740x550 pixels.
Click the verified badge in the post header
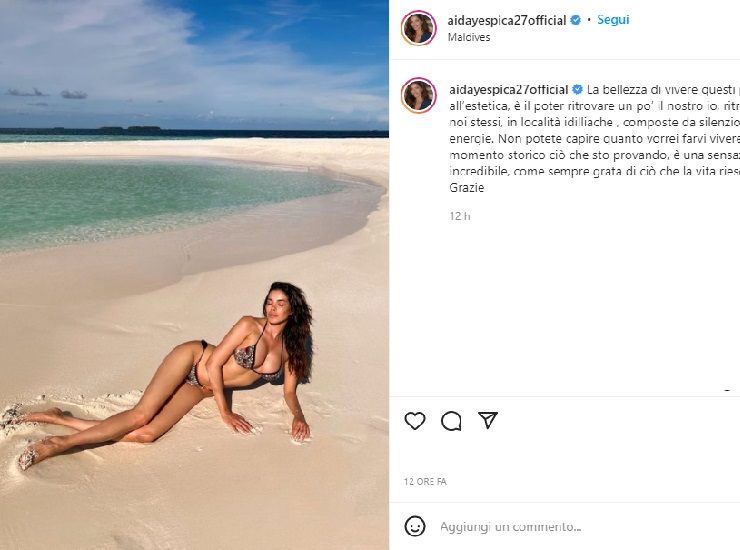coord(575,20)
